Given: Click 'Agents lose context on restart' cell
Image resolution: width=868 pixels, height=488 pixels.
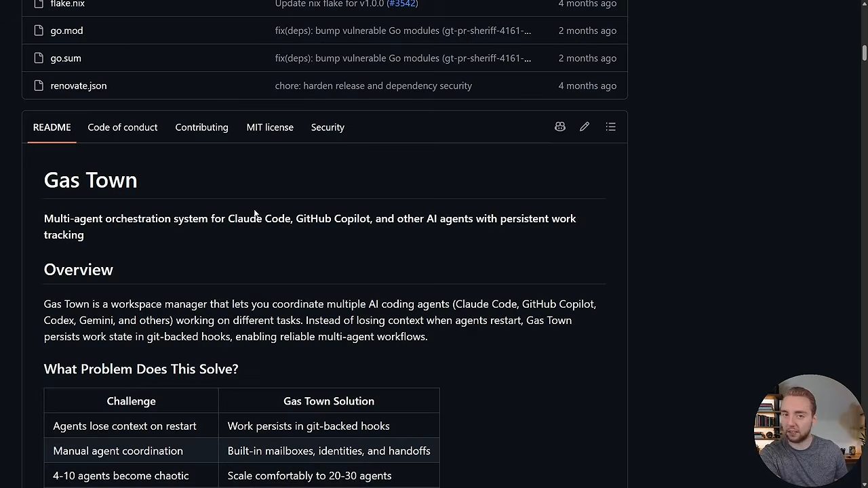Looking at the screenshot, I should 132,426.
